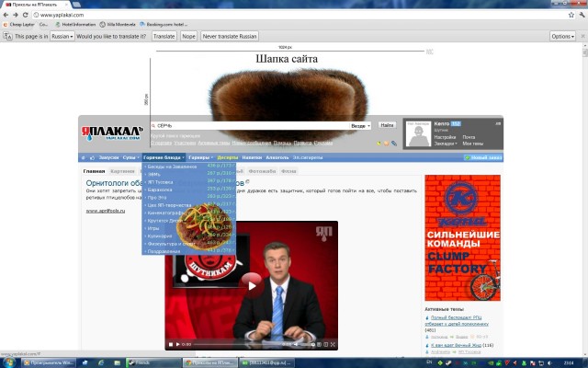Click the Translate button
This screenshot has height=368, width=588.
pyautogui.click(x=164, y=37)
